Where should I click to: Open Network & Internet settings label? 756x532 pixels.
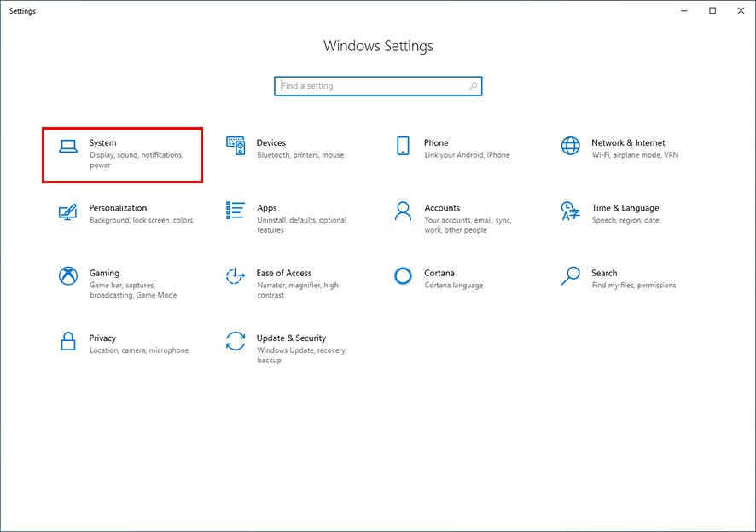pyautogui.click(x=628, y=142)
